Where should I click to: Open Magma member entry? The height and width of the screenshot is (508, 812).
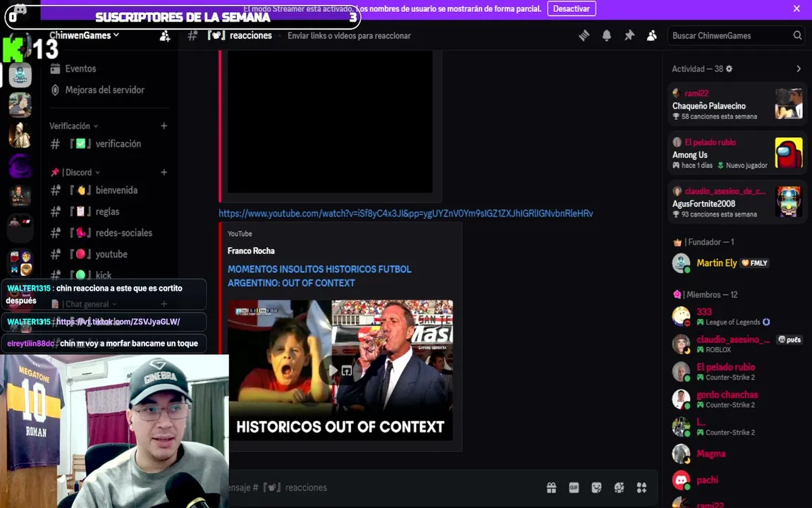[x=737, y=454]
